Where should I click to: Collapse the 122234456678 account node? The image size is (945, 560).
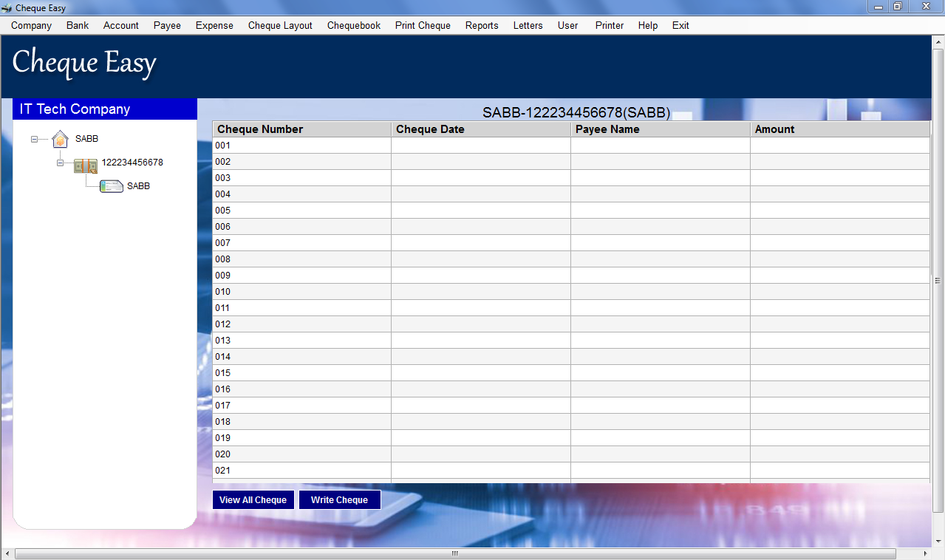point(61,163)
